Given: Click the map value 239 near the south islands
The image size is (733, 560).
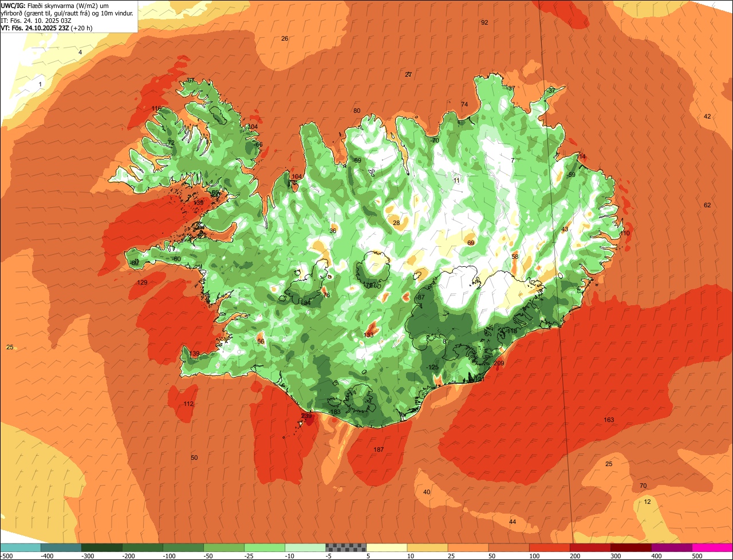Looking at the screenshot, I should pos(307,416).
